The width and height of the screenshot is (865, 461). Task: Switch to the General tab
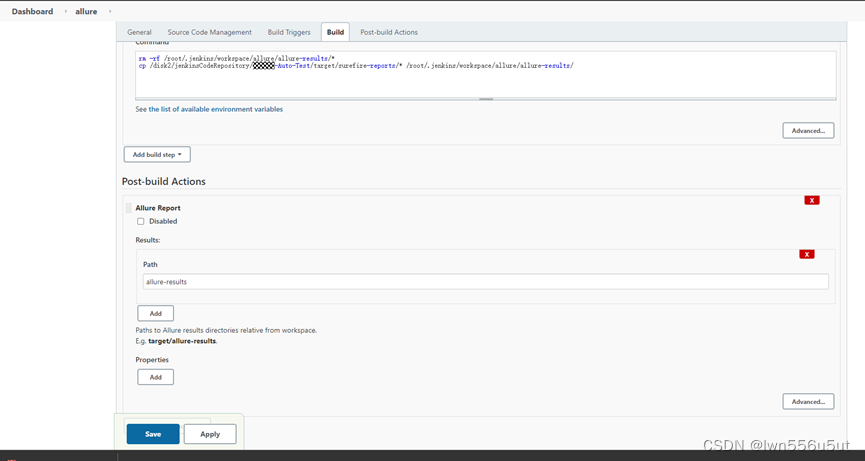[x=139, y=32]
